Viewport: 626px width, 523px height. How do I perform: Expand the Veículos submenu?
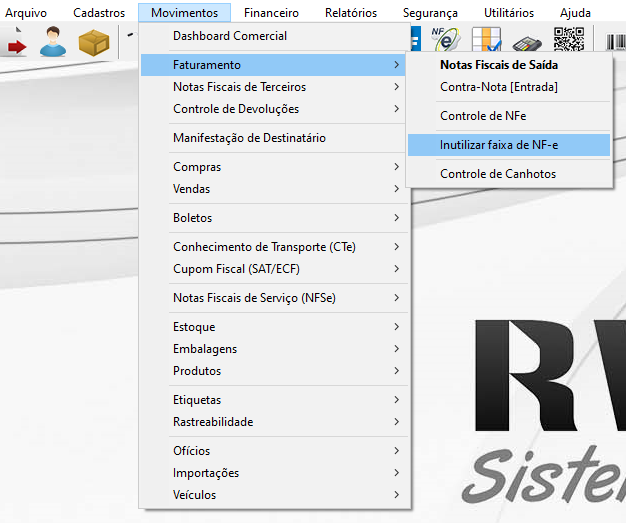(275, 495)
